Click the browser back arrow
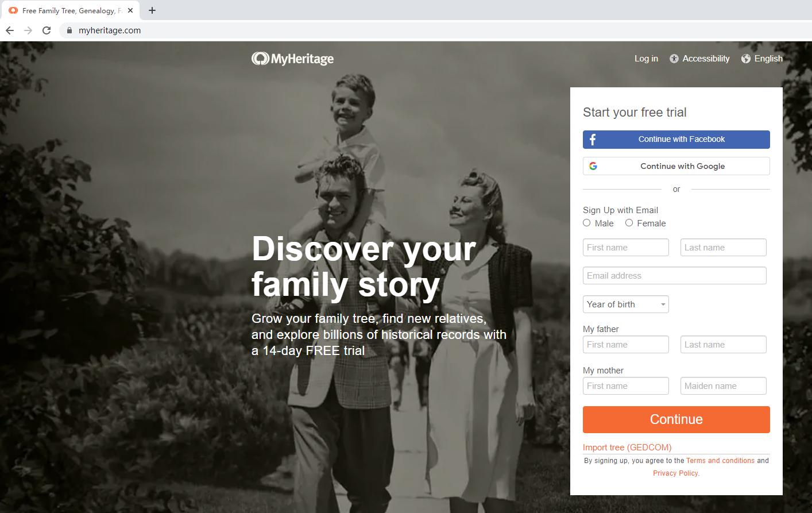812x513 pixels. [10, 30]
